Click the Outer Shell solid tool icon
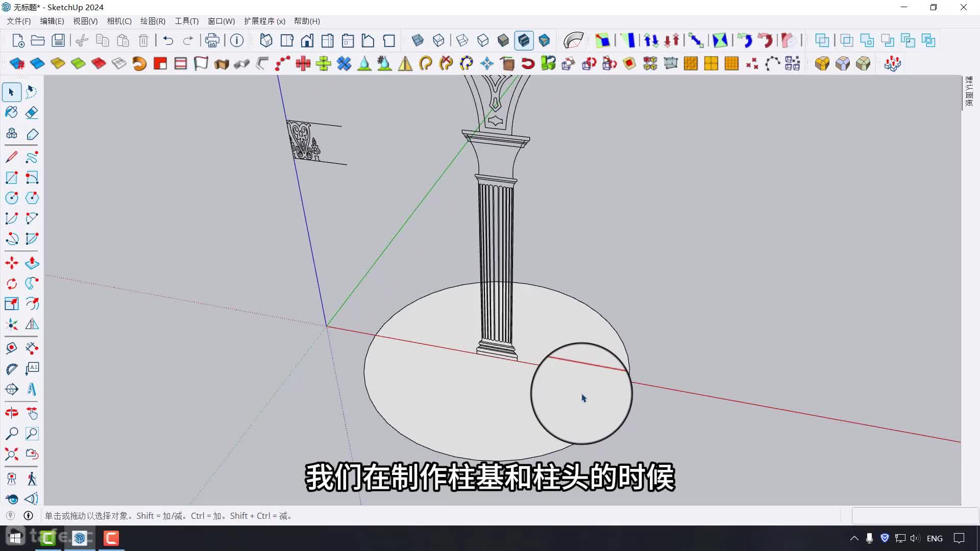This screenshot has height=551, width=980. click(822, 40)
